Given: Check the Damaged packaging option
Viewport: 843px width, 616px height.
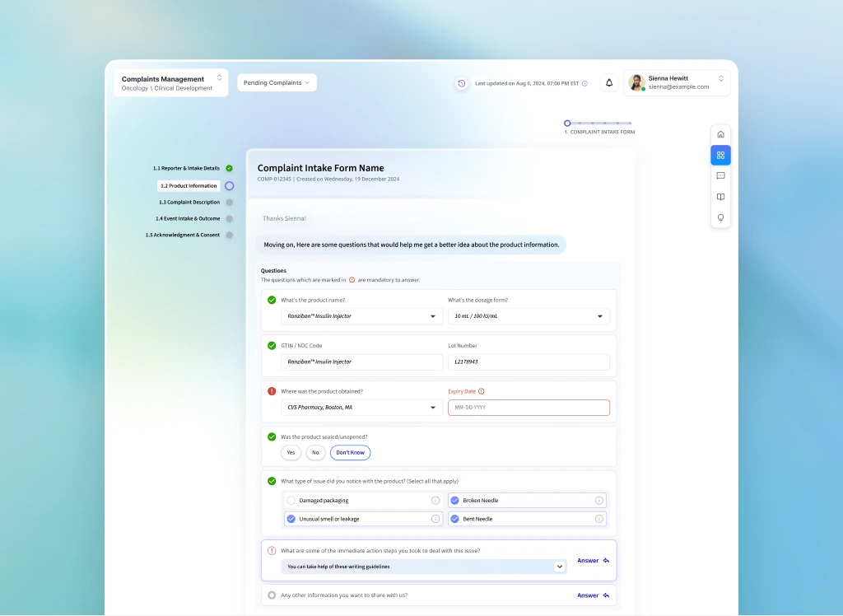Looking at the screenshot, I should [x=291, y=501].
